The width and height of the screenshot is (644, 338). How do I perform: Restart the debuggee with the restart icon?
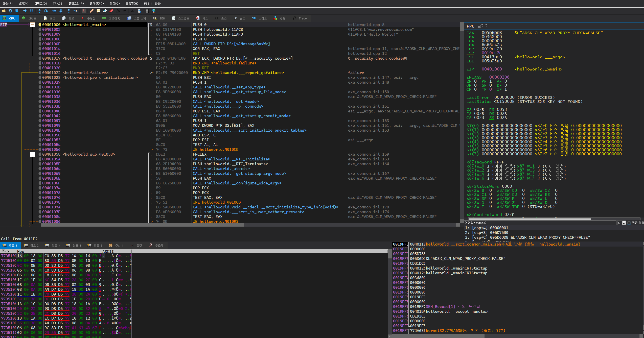click(x=10, y=11)
